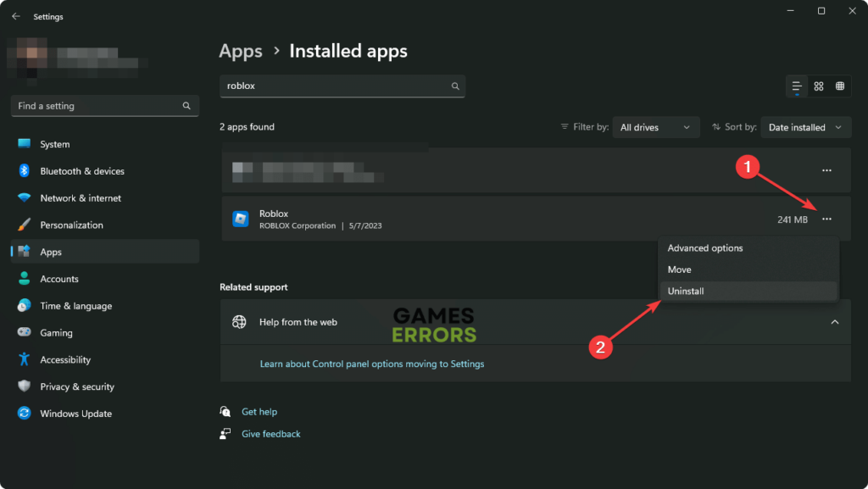Switch to list view layout icon
The image size is (868, 489).
pyautogui.click(x=797, y=86)
